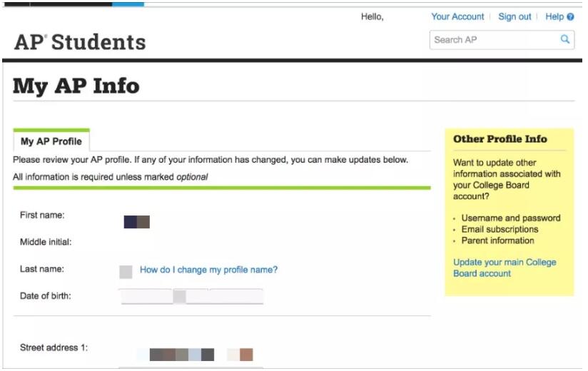
Task: Click the blurred Street address 1 value
Action: click(x=195, y=354)
